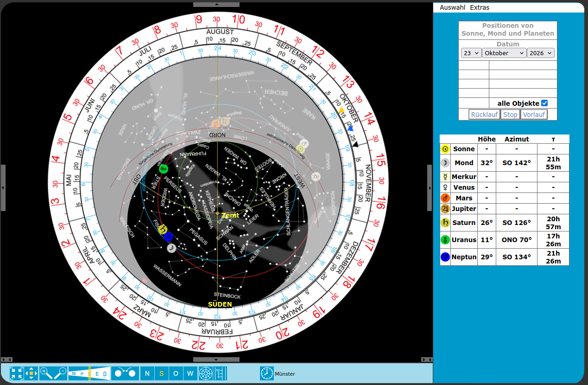Click the altitude scale icon
The height and width of the screenshot is (385, 588).
220,373
